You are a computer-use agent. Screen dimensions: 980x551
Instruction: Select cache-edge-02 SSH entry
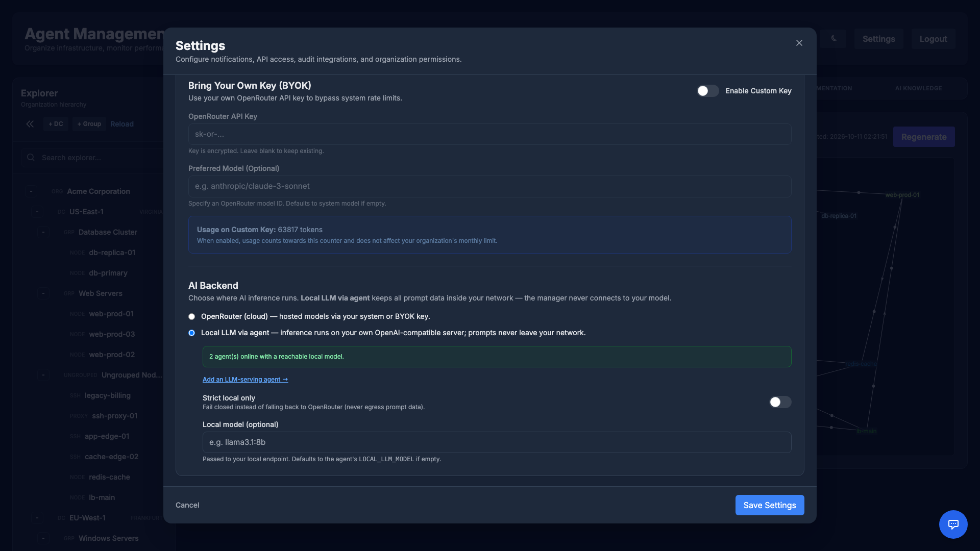pyautogui.click(x=111, y=457)
